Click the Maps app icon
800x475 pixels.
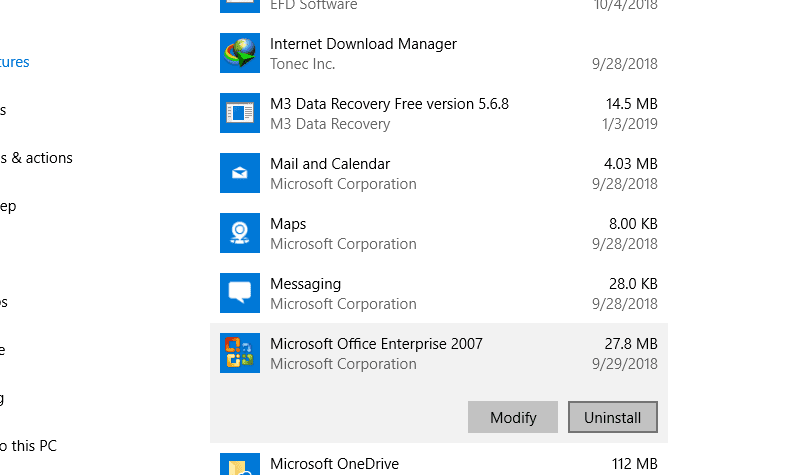pyautogui.click(x=240, y=233)
